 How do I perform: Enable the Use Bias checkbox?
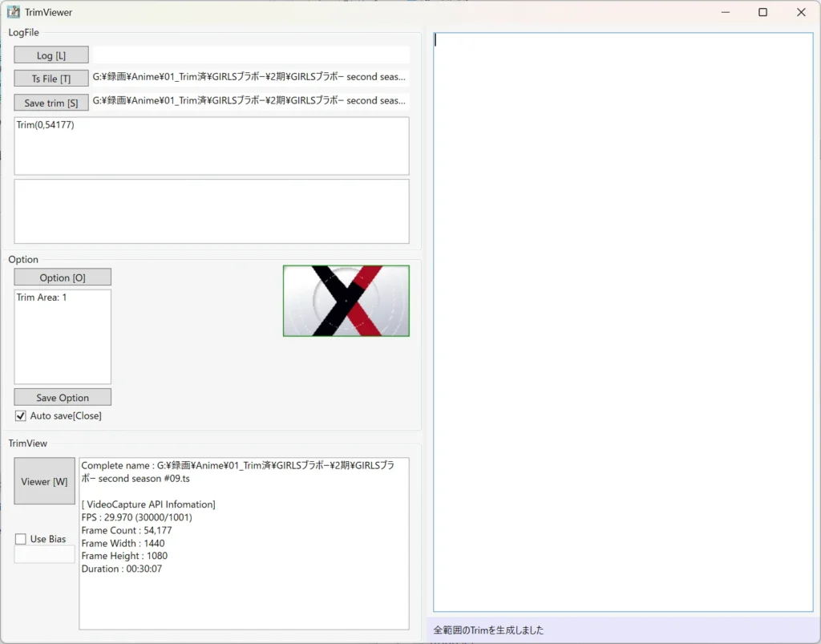coord(21,539)
